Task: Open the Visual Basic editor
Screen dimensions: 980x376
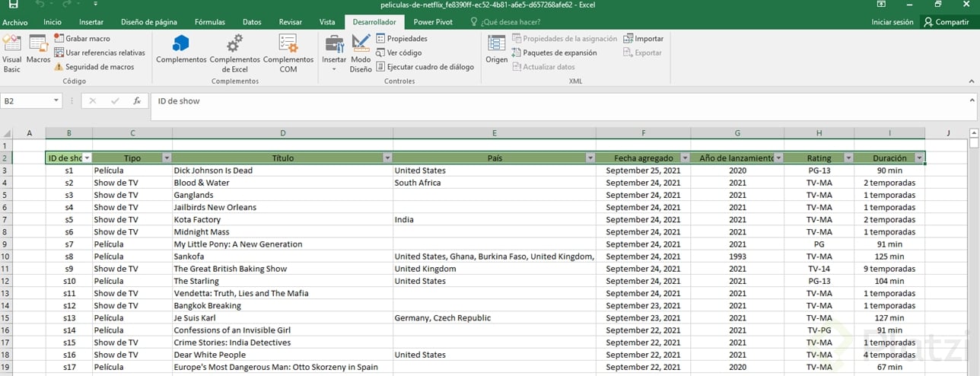Action: [12, 53]
